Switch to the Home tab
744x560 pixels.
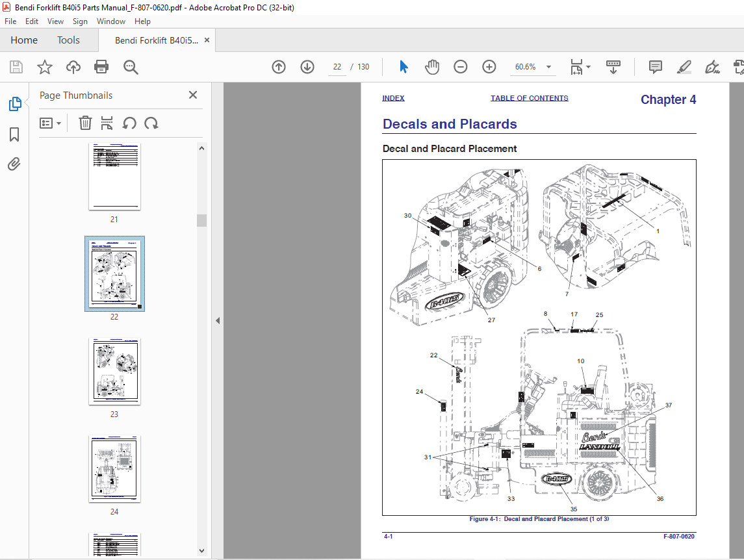click(x=24, y=40)
